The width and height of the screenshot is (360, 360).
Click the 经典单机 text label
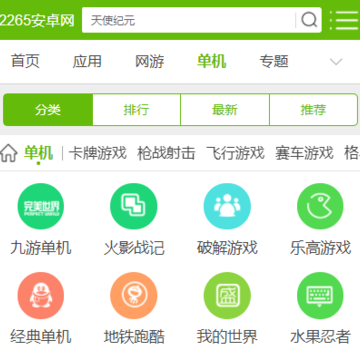[41, 337]
